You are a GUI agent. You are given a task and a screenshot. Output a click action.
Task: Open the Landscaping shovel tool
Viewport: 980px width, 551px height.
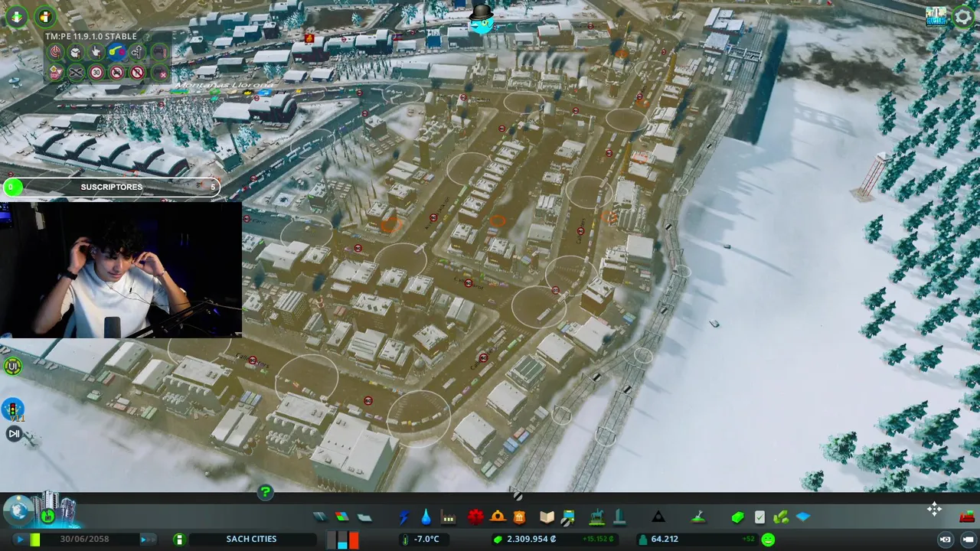(x=698, y=517)
